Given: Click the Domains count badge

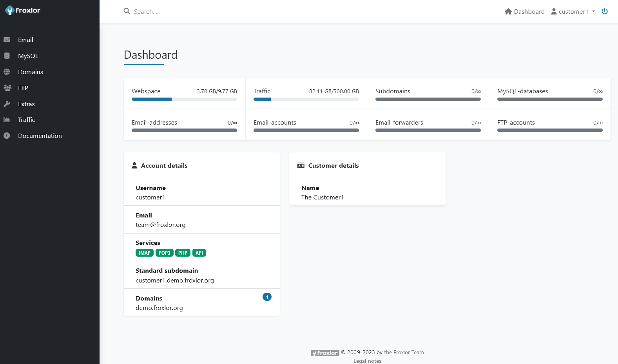Looking at the screenshot, I should (267, 297).
